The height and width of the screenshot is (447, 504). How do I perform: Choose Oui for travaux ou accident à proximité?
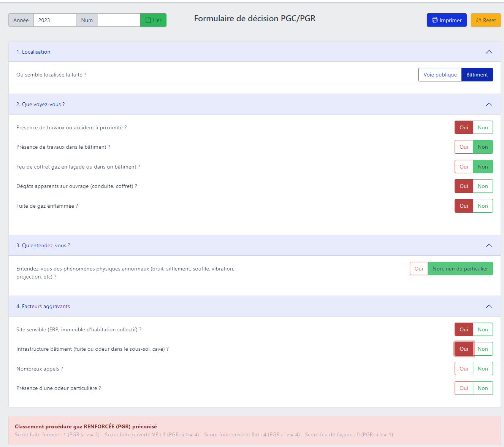click(x=464, y=127)
